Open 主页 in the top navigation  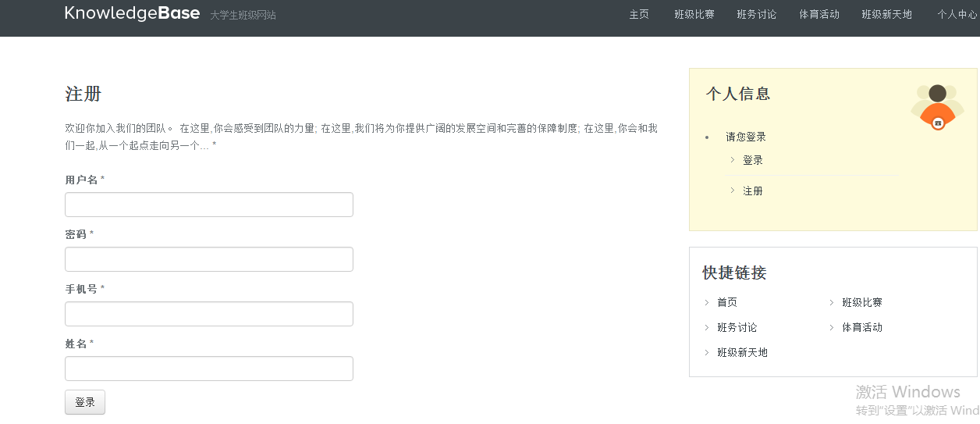pyautogui.click(x=639, y=14)
